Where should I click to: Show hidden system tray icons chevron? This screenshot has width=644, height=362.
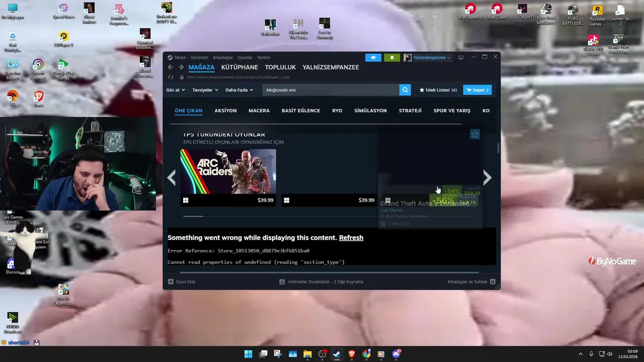point(580,354)
